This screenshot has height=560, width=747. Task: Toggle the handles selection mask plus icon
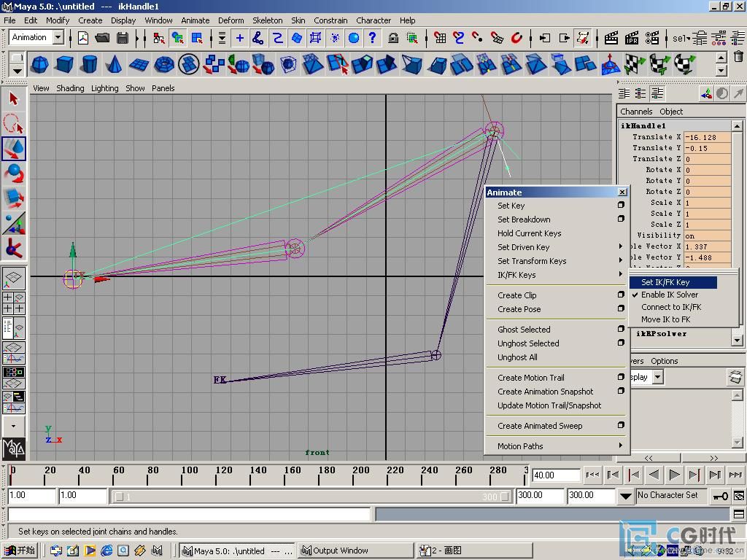[239, 38]
